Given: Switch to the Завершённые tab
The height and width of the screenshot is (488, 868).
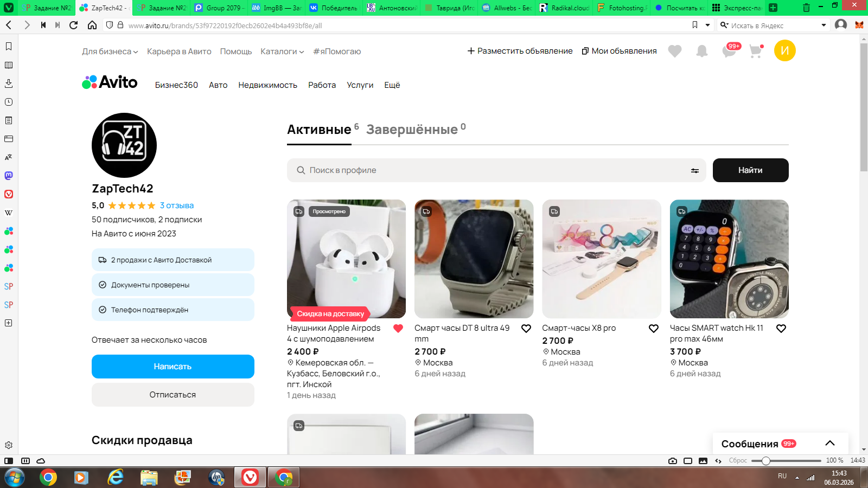Looking at the screenshot, I should 416,129.
